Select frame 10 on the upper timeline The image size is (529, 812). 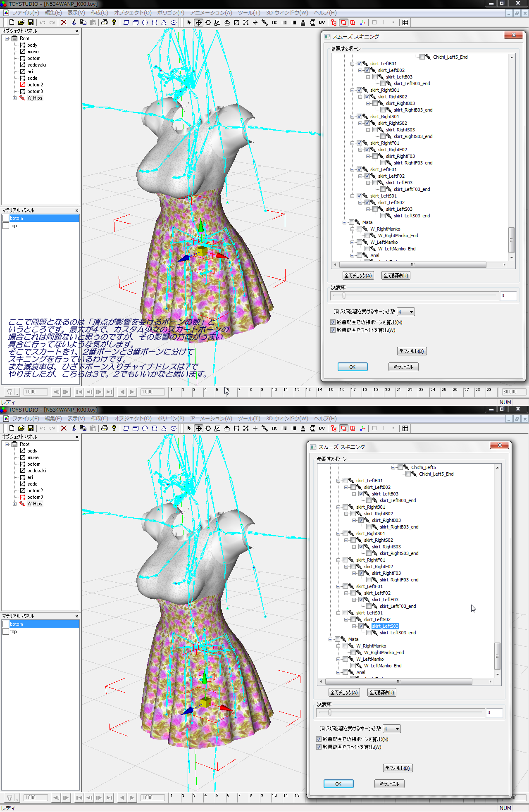point(274,390)
